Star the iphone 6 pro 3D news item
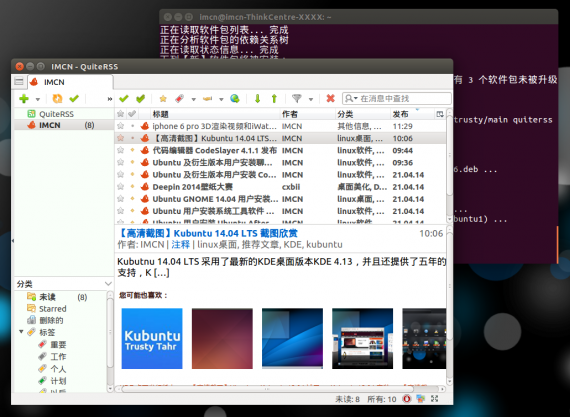Screen dimensions: 570x417 (120, 126)
